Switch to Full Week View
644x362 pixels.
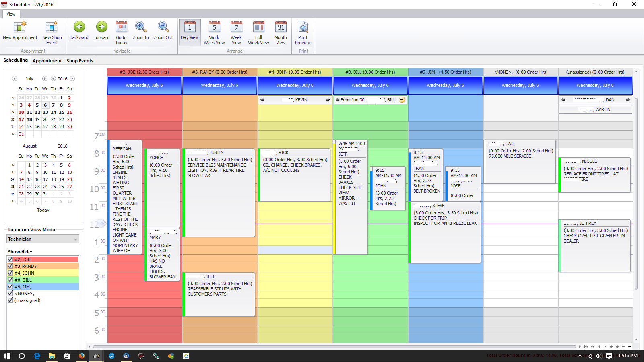pos(258,32)
